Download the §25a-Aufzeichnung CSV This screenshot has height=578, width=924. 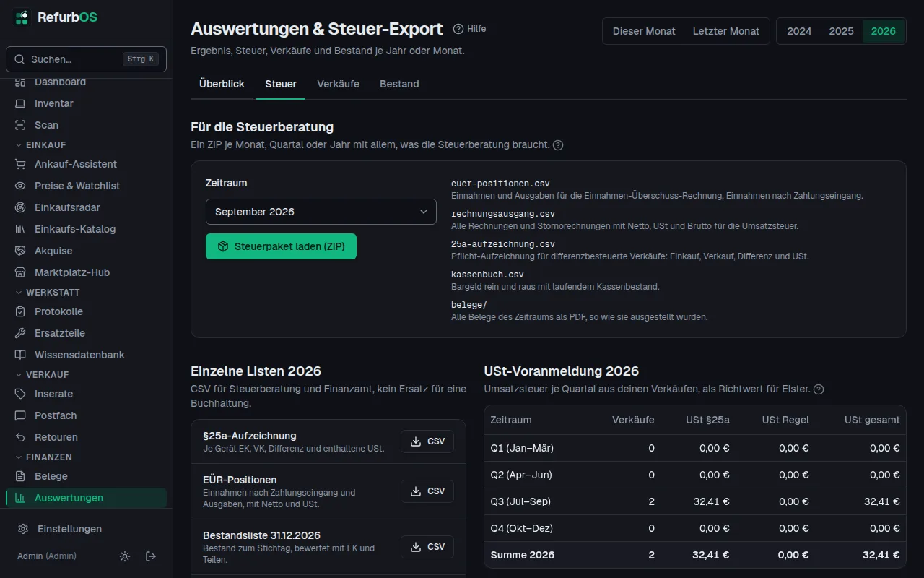tap(427, 441)
